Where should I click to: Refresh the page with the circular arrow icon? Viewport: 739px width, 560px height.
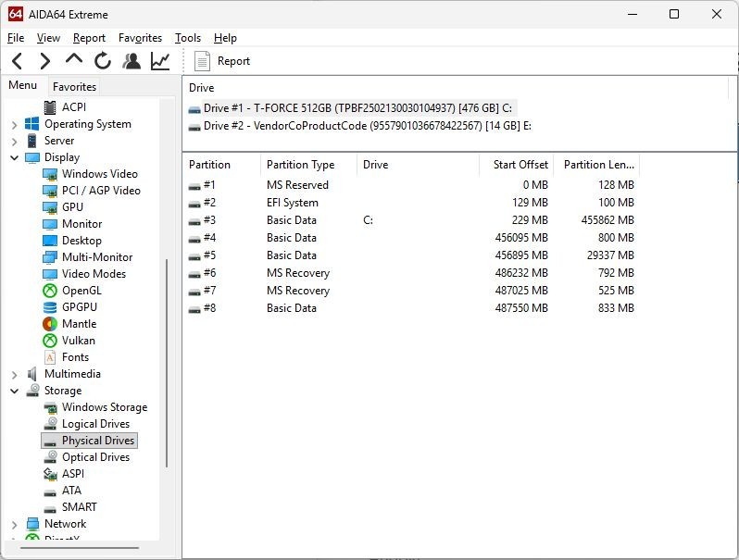[x=103, y=61]
